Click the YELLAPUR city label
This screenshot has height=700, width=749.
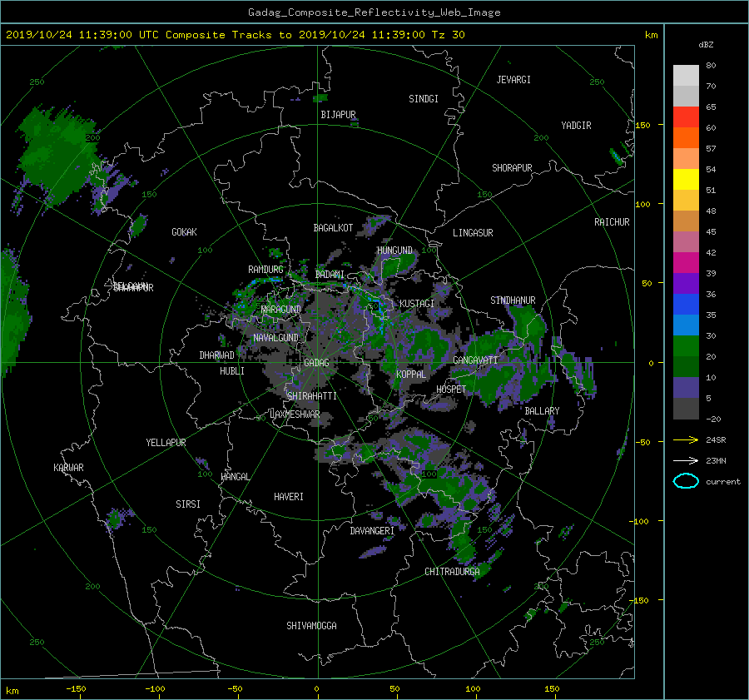pyautogui.click(x=166, y=443)
